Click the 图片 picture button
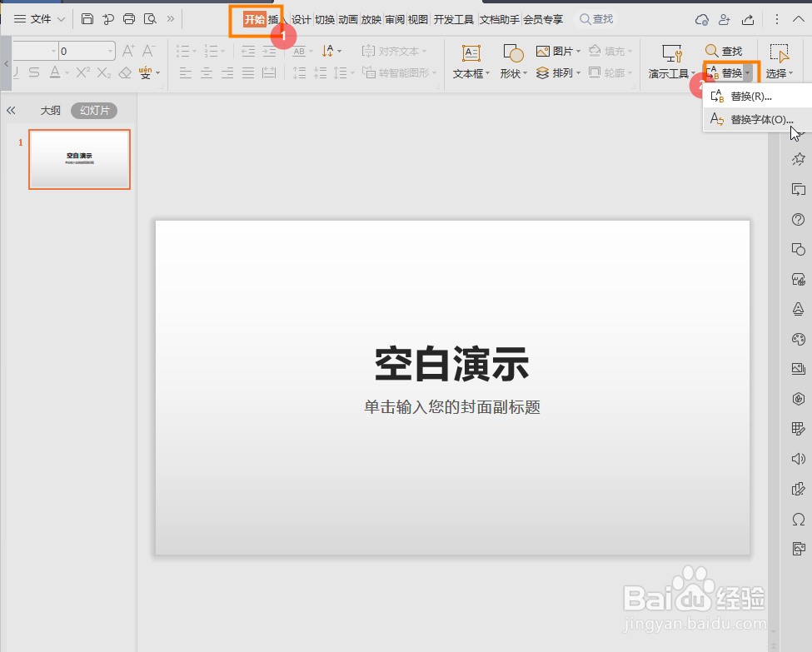The height and width of the screenshot is (652, 812). tap(558, 51)
